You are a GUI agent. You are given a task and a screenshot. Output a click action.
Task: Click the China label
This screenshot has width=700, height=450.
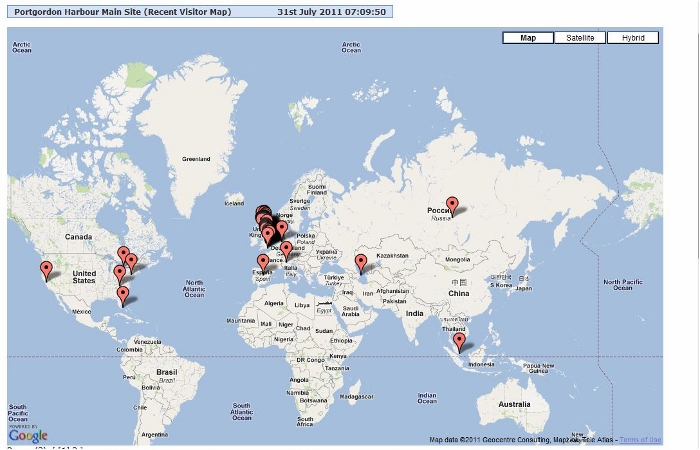click(459, 293)
